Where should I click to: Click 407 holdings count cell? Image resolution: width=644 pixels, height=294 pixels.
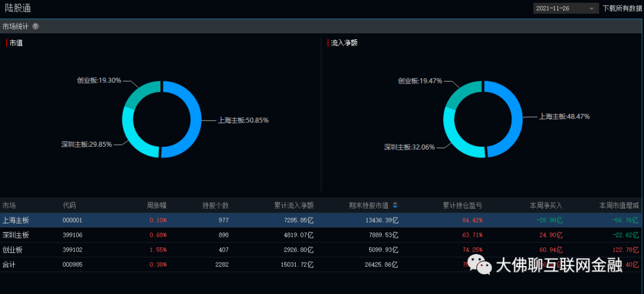pos(224,250)
